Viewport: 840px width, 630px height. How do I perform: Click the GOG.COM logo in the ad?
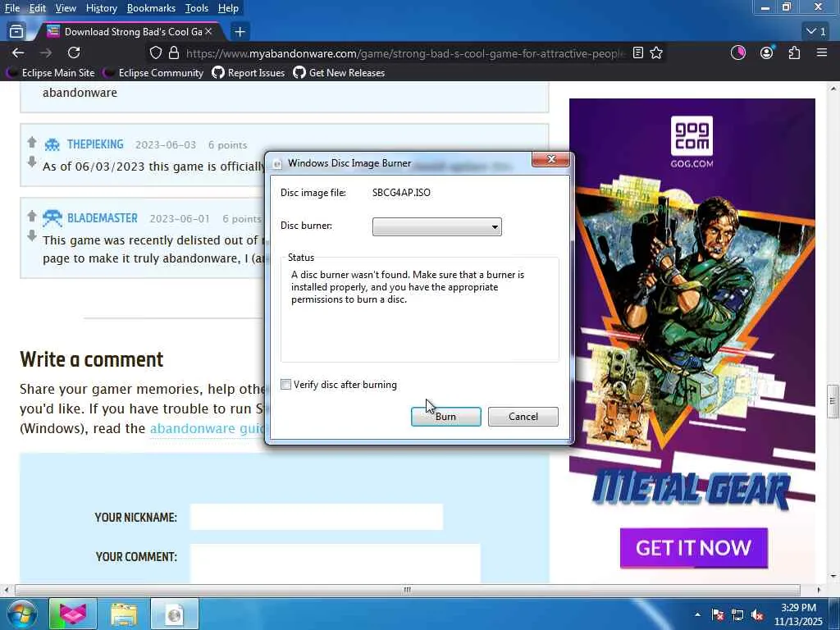tap(692, 142)
